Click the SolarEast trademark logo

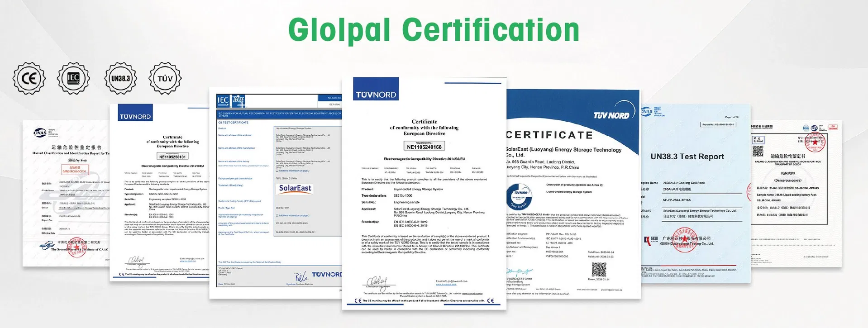click(295, 188)
